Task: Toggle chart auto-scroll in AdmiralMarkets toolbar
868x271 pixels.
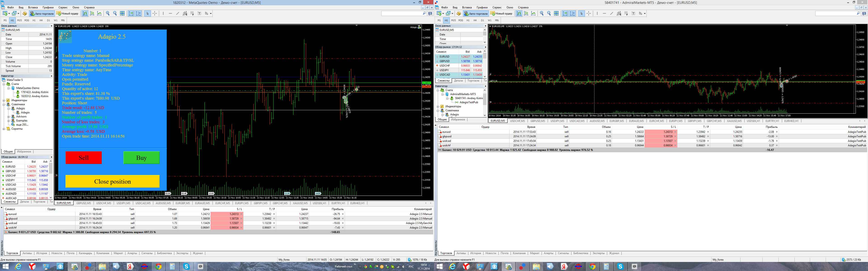Action: click(565, 14)
